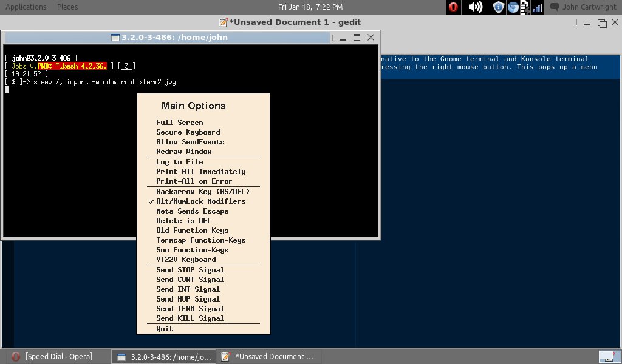Click the xterm title bar text
Viewport: 622px width, 364px height.
pyautogui.click(x=174, y=38)
